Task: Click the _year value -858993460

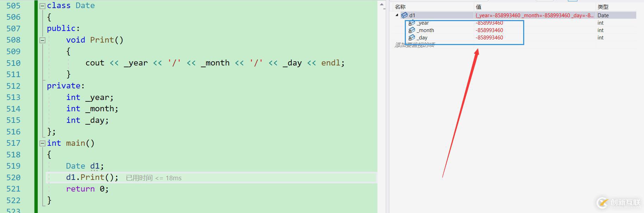Action: coord(489,23)
